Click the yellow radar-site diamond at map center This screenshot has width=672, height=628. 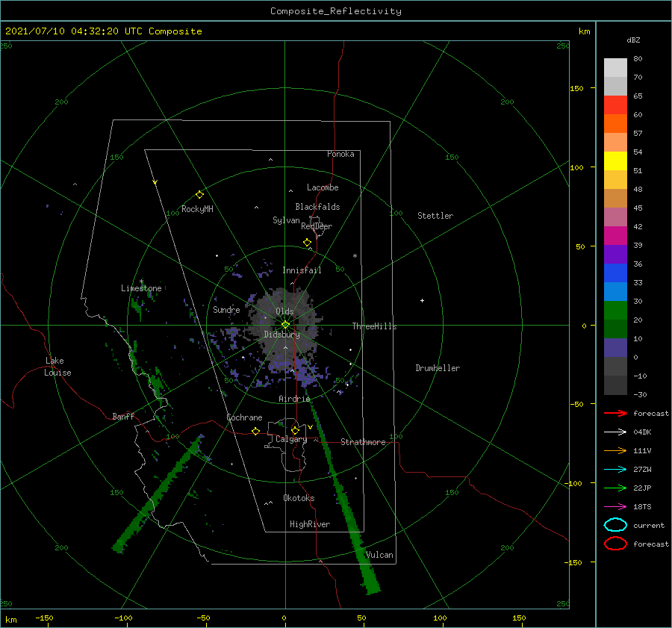click(x=285, y=325)
